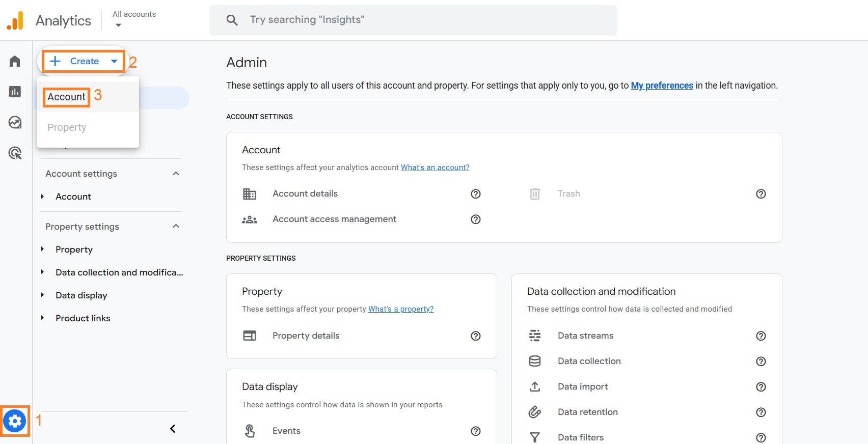Open help for Data import
This screenshot has height=444, width=868.
(x=761, y=387)
